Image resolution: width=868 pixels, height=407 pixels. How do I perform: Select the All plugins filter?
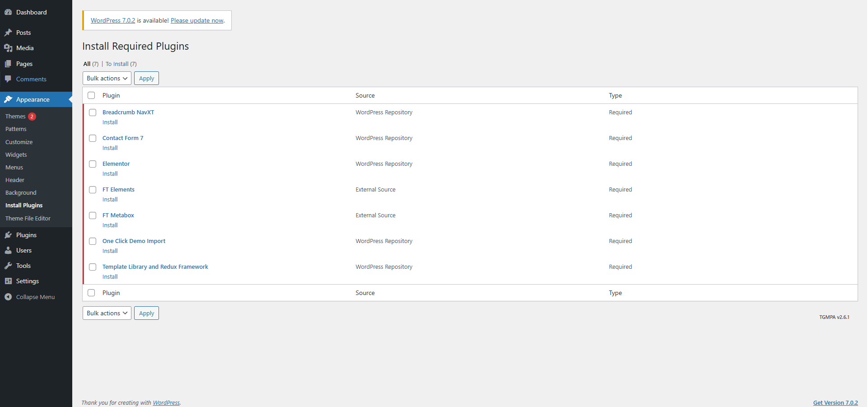(91, 64)
